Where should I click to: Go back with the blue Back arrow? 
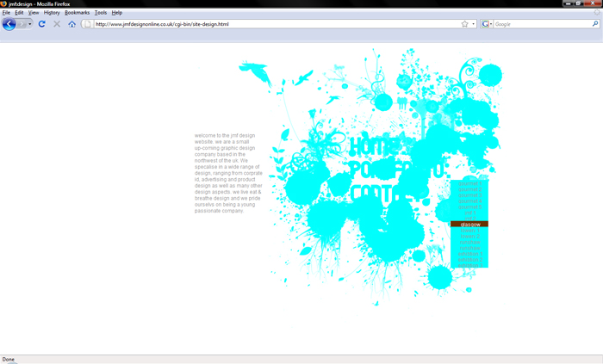tap(9, 24)
